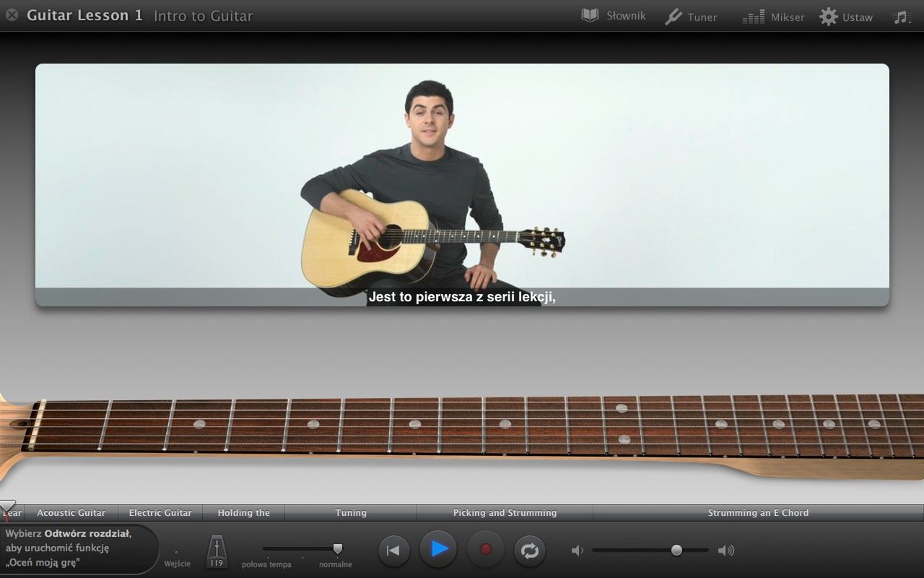924x578 pixels.
Task: Select the "Holding the" chapter
Action: point(243,513)
